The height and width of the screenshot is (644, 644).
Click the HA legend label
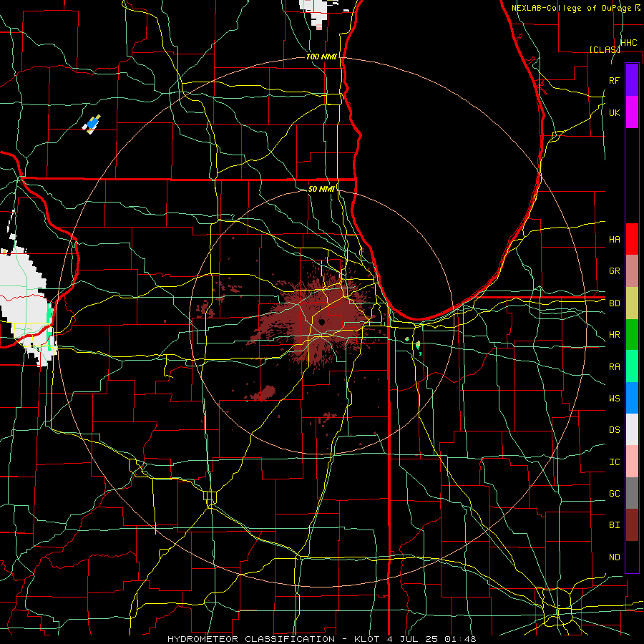tap(615, 240)
